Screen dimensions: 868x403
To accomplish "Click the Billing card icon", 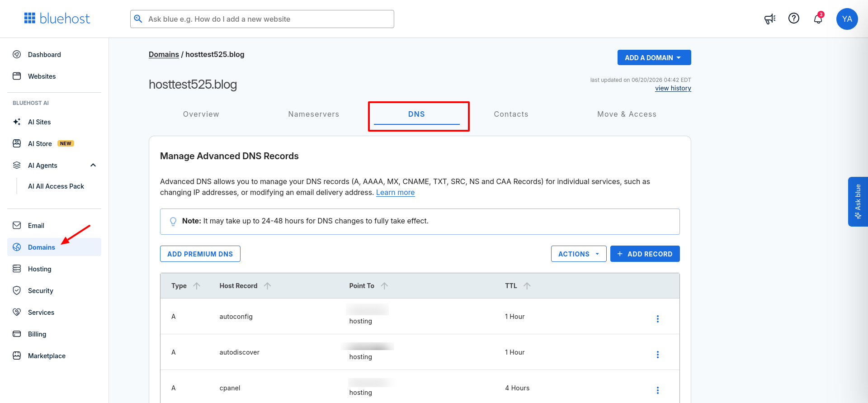I will click(x=17, y=334).
